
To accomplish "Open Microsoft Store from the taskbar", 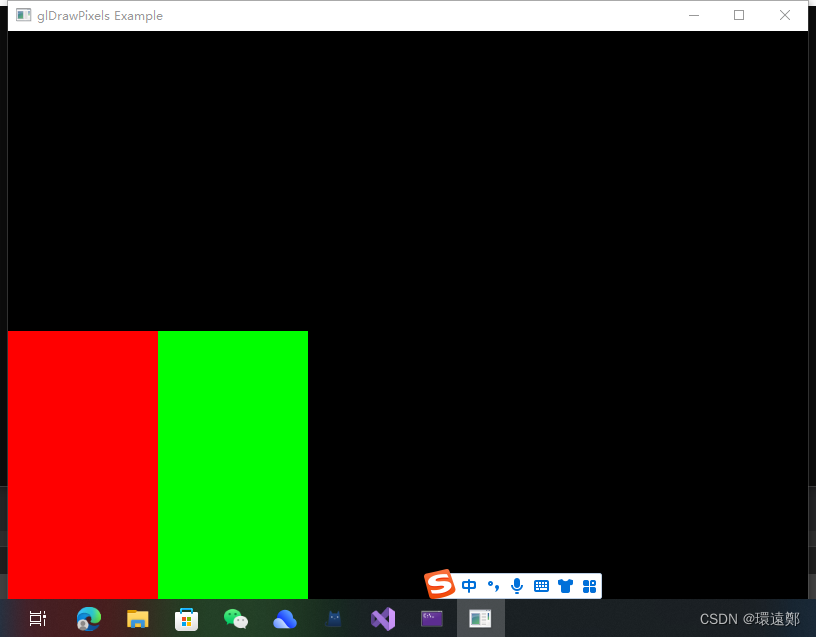I will pyautogui.click(x=186, y=618).
